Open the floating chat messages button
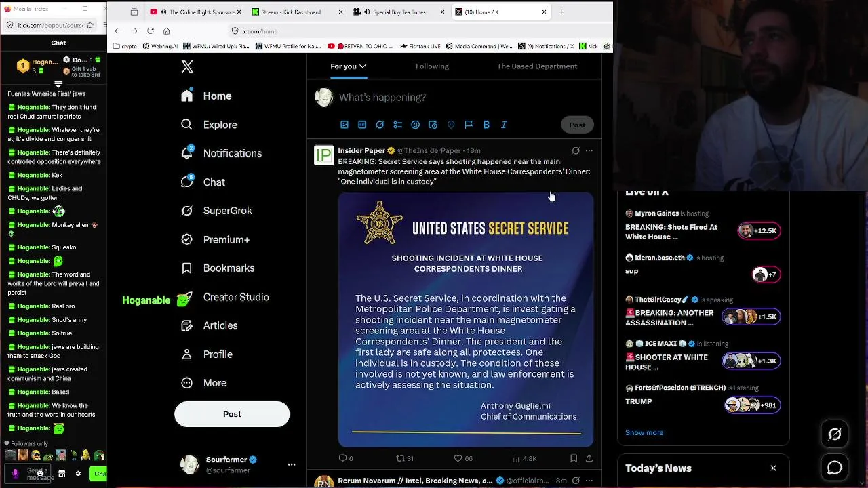Screen dimensions: 868x488 (x=835, y=468)
